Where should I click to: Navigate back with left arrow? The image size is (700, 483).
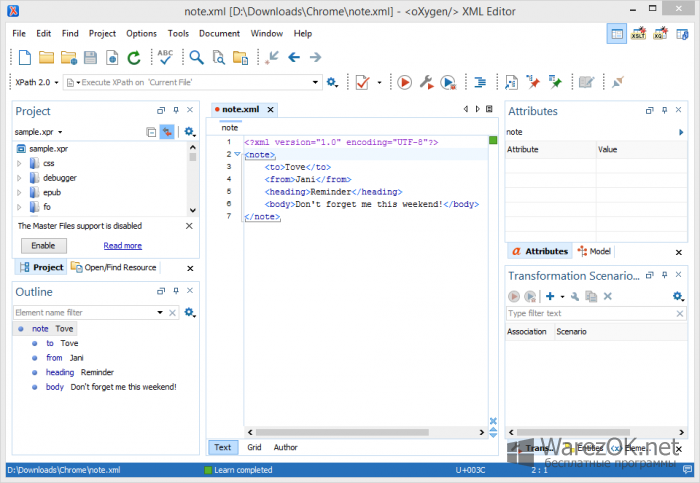pyautogui.click(x=294, y=57)
